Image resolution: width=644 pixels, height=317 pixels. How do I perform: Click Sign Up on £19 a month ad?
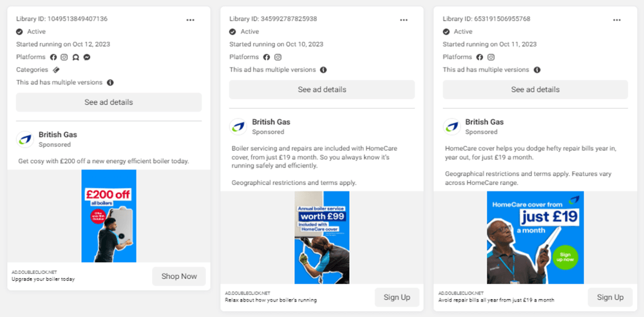610,297
